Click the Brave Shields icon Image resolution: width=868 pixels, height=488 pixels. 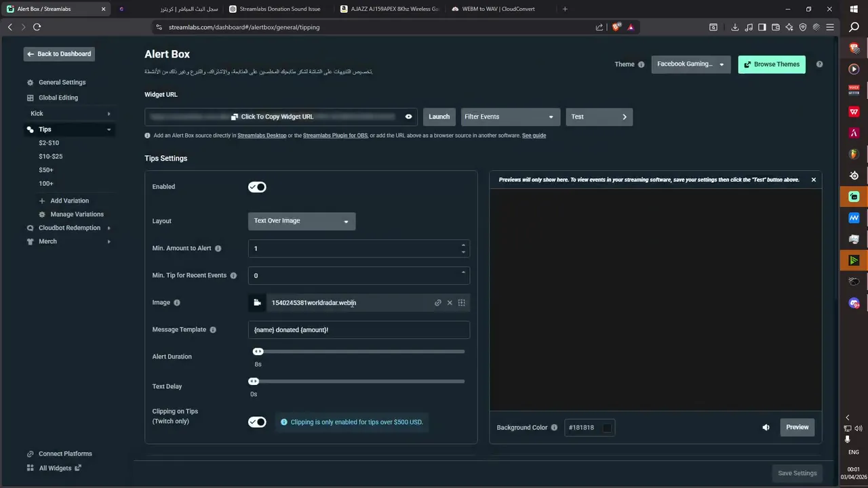point(616,27)
